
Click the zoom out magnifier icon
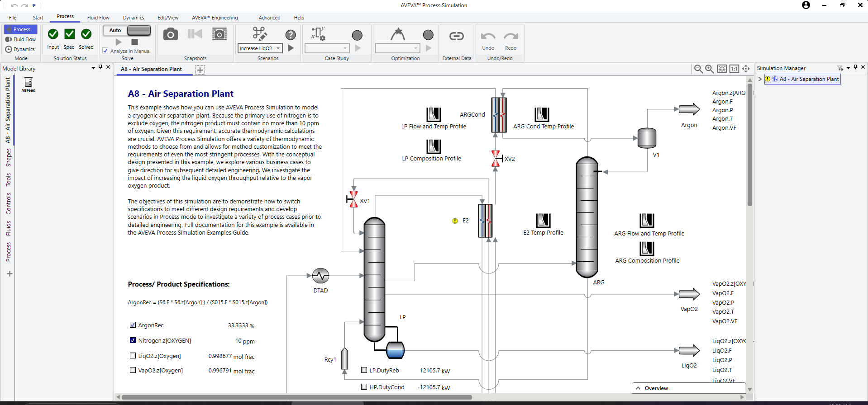point(698,69)
